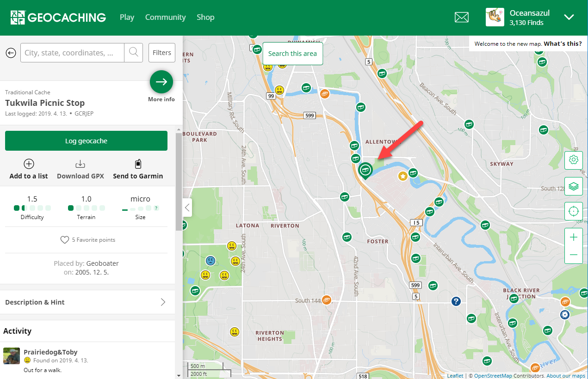The width and height of the screenshot is (588, 379).
Task: Open the Shop menu
Action: [x=205, y=17]
